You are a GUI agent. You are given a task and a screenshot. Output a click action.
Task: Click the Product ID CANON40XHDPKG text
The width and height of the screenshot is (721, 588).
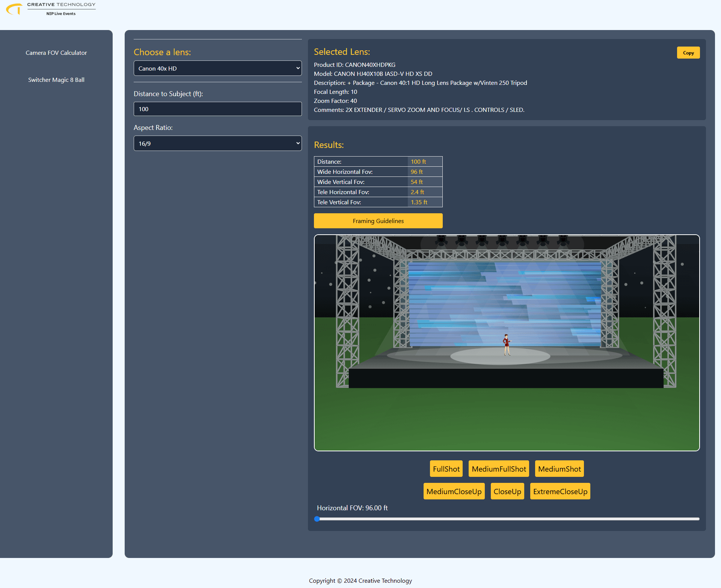point(354,65)
